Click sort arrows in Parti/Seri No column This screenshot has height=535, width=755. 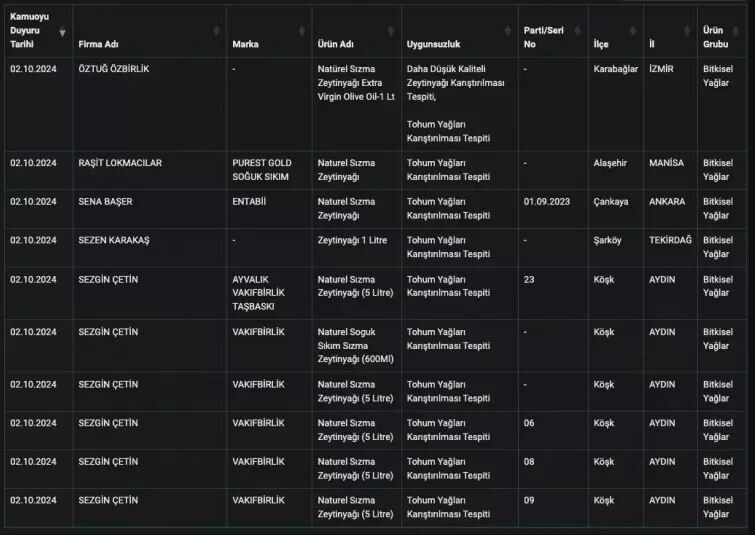click(578, 31)
